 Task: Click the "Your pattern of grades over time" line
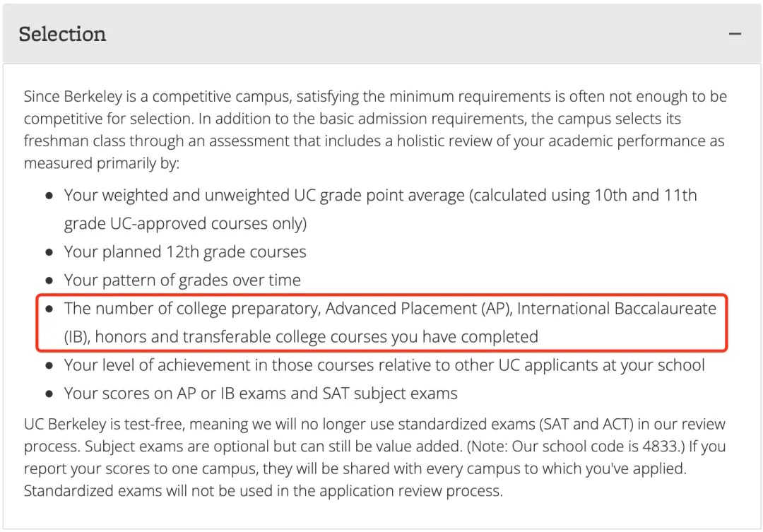pyautogui.click(x=182, y=280)
